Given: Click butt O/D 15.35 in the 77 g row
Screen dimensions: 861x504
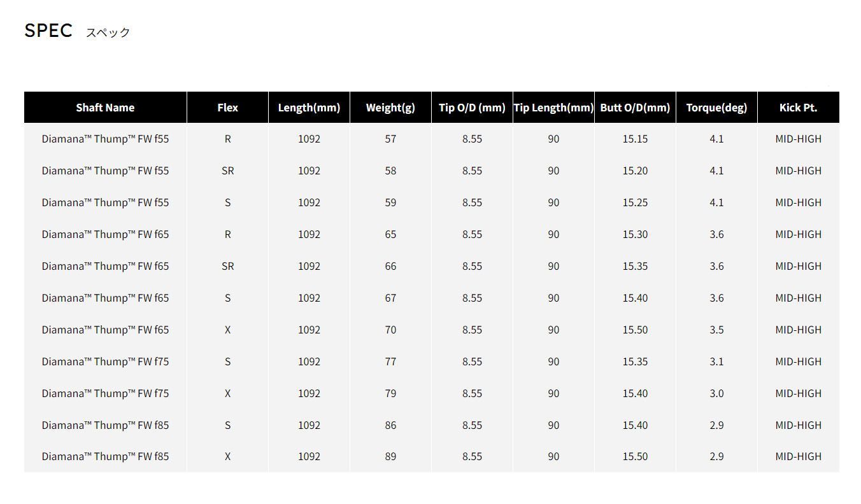Looking at the screenshot, I should point(635,361).
